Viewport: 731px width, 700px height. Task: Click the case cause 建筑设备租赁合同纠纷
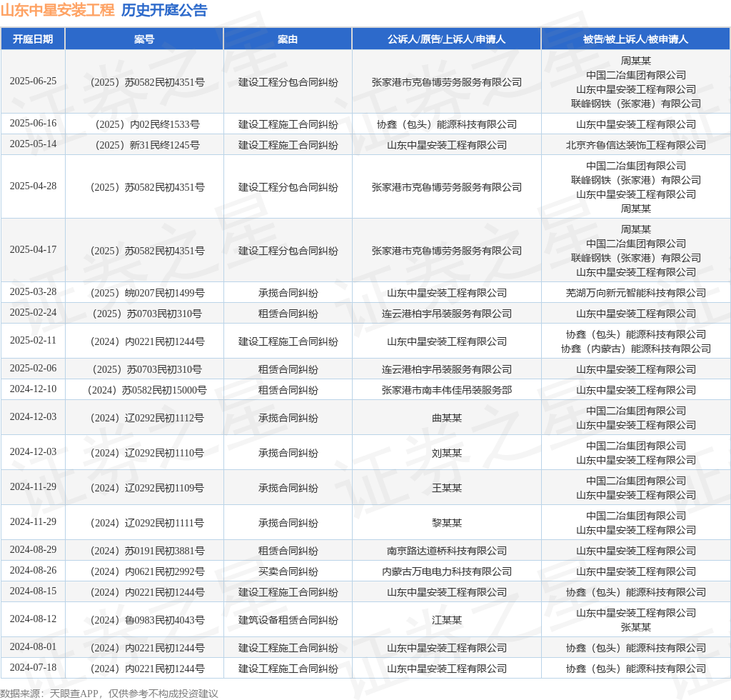(x=288, y=620)
